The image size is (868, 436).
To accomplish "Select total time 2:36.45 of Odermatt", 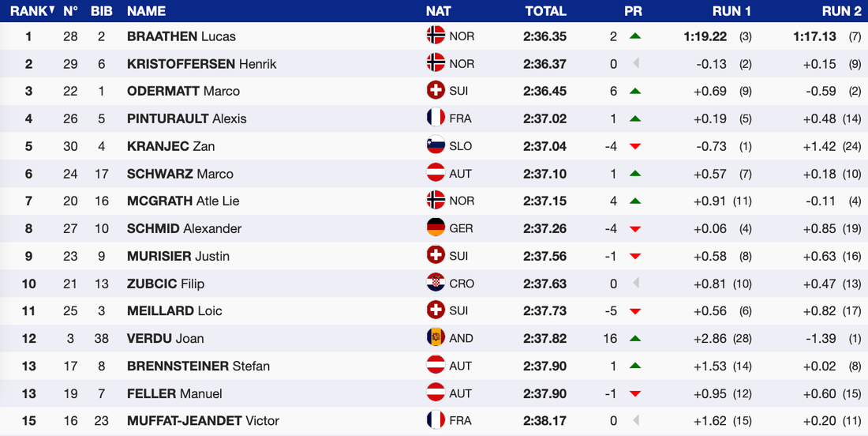I will [x=544, y=91].
